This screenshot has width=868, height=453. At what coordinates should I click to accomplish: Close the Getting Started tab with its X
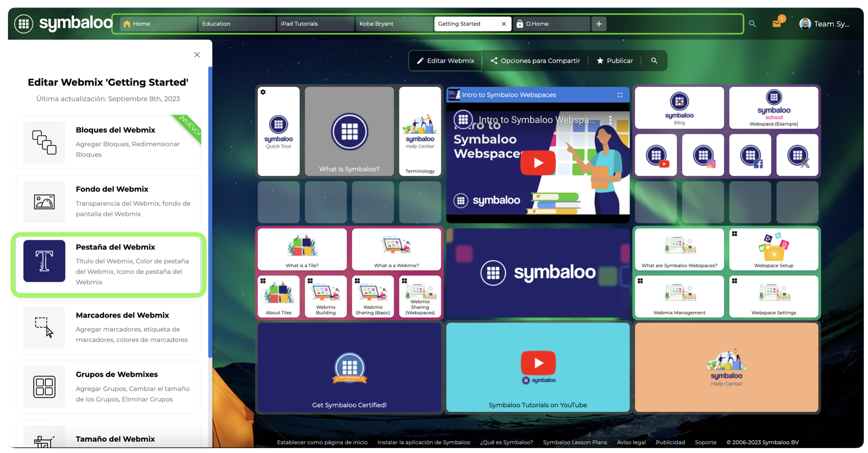[x=504, y=24]
